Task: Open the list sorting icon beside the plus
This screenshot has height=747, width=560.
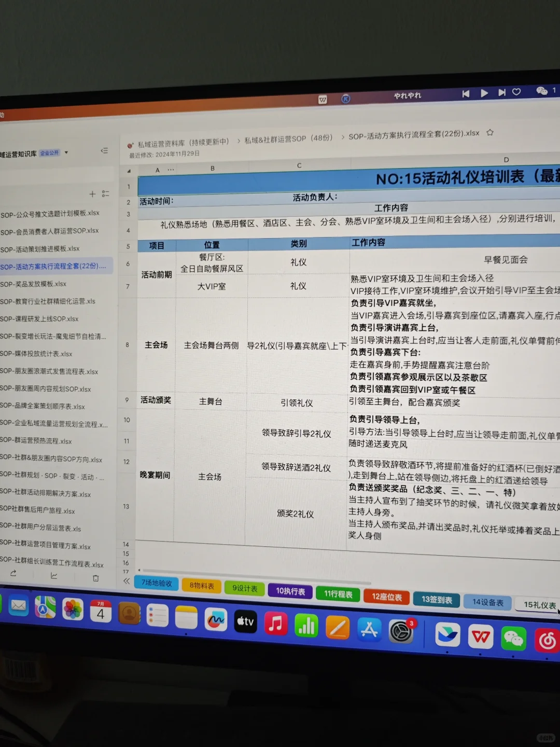Action: 106,194
